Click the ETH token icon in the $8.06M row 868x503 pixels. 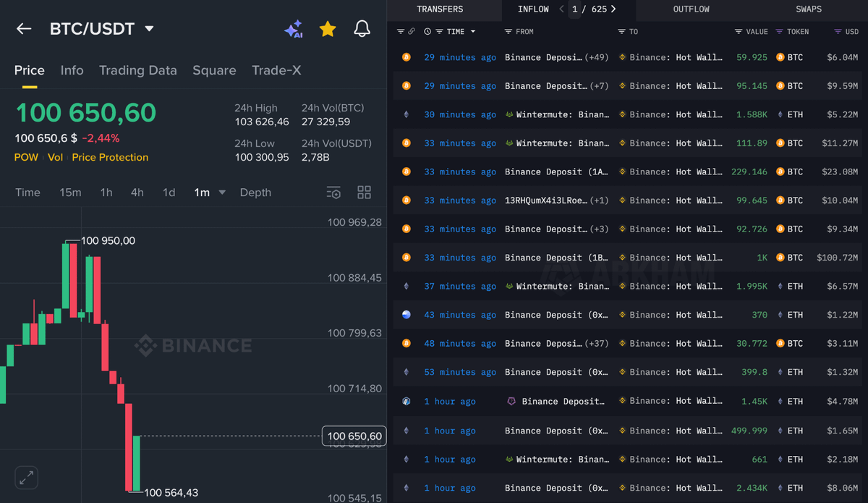click(780, 488)
